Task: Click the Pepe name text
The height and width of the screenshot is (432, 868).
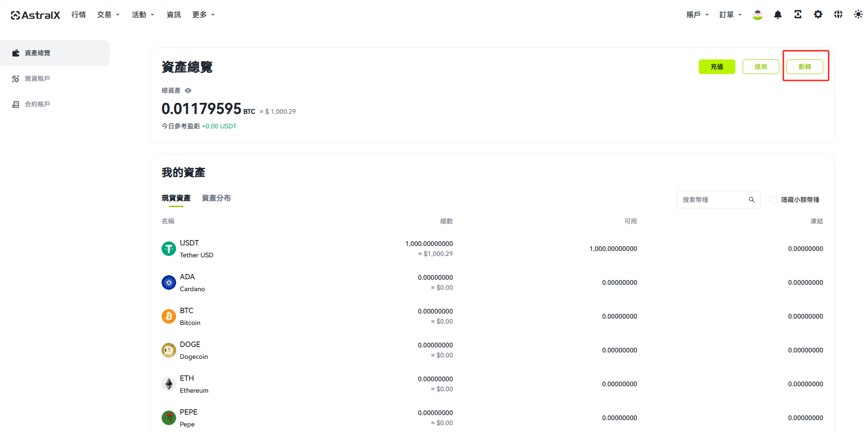Action: pyautogui.click(x=187, y=424)
